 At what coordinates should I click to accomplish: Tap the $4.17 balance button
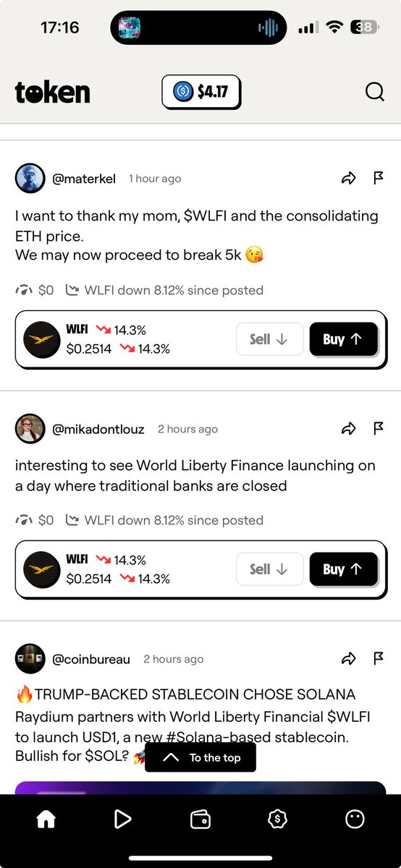200,93
